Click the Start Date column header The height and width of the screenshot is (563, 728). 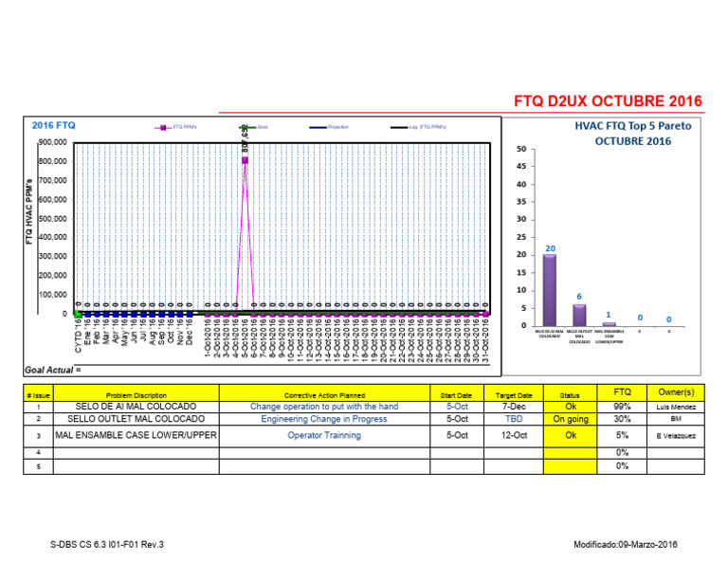coord(457,393)
